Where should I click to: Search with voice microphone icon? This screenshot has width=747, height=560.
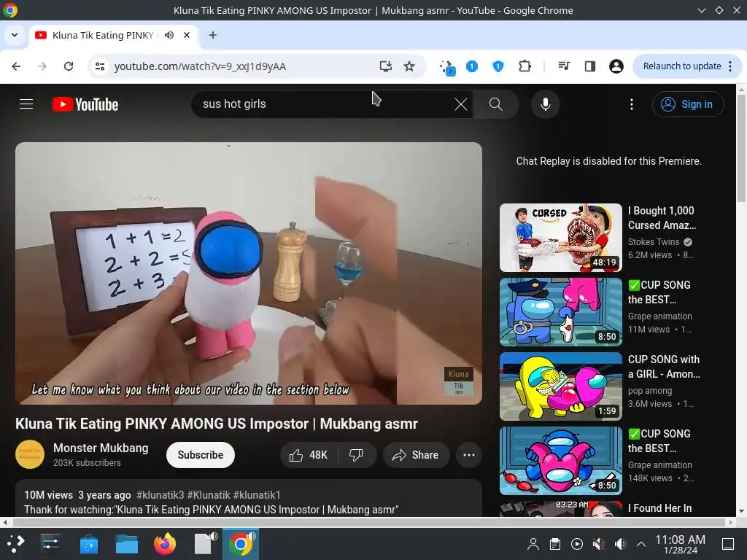click(546, 104)
